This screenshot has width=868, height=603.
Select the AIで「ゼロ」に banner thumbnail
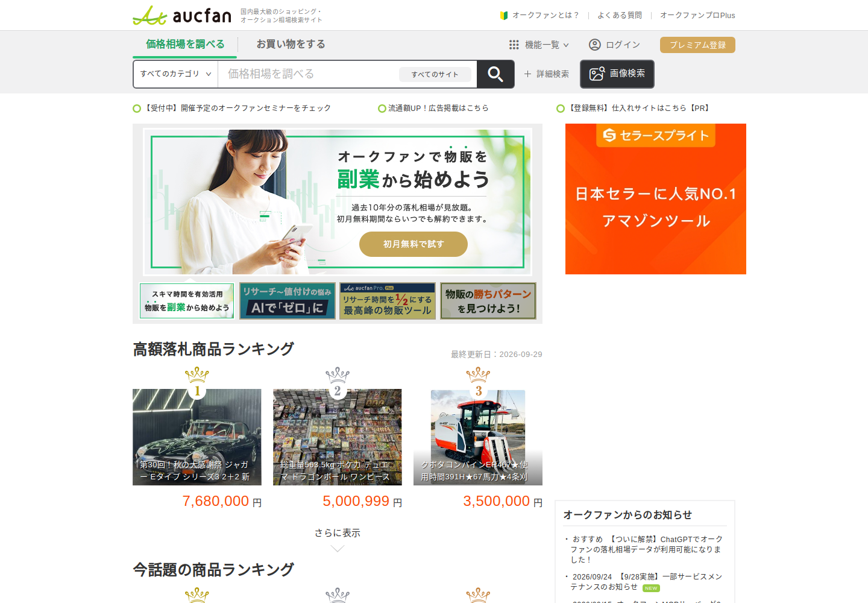pos(288,301)
